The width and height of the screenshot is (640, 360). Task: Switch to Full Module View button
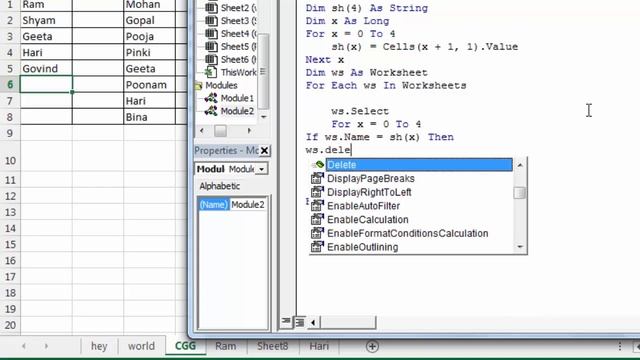coord(300,322)
